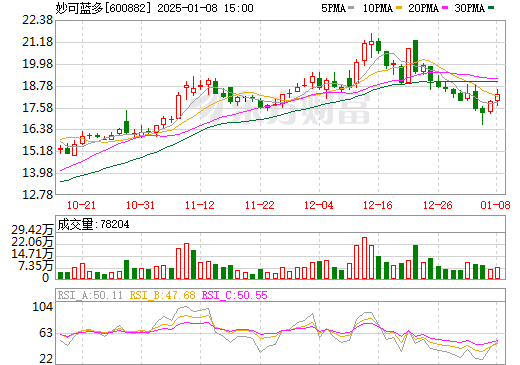Select the 12-16 date axis label
Image resolution: width=520 pixels, height=365 pixels.
point(378,205)
